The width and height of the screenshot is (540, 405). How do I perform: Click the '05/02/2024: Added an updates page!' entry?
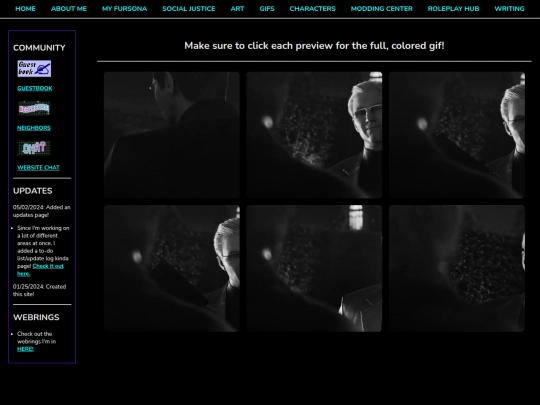[42, 211]
